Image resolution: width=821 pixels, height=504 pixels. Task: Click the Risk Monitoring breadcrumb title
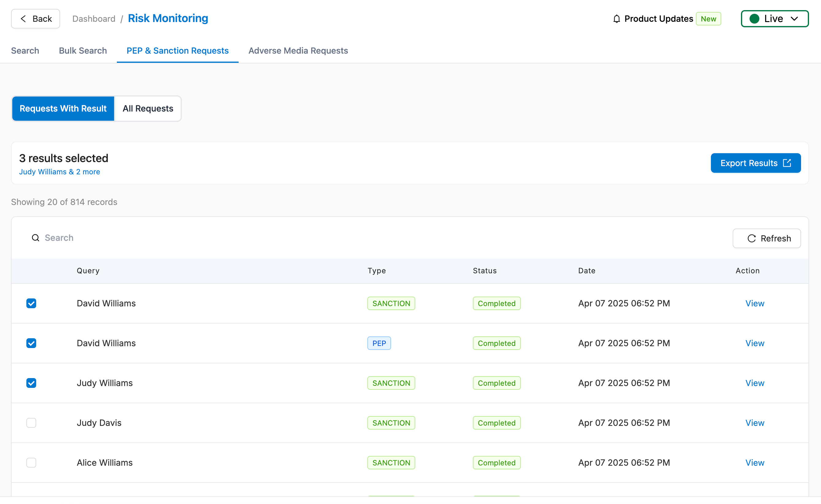coord(168,18)
